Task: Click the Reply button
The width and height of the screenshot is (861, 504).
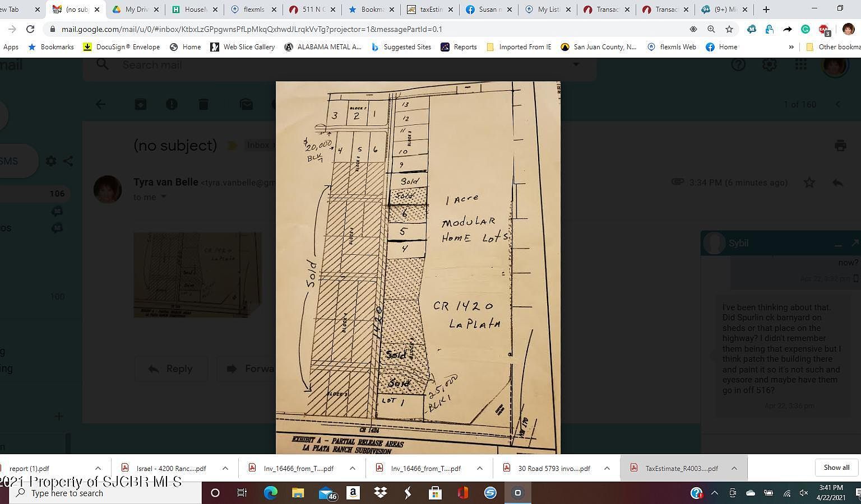Action: click(x=170, y=368)
